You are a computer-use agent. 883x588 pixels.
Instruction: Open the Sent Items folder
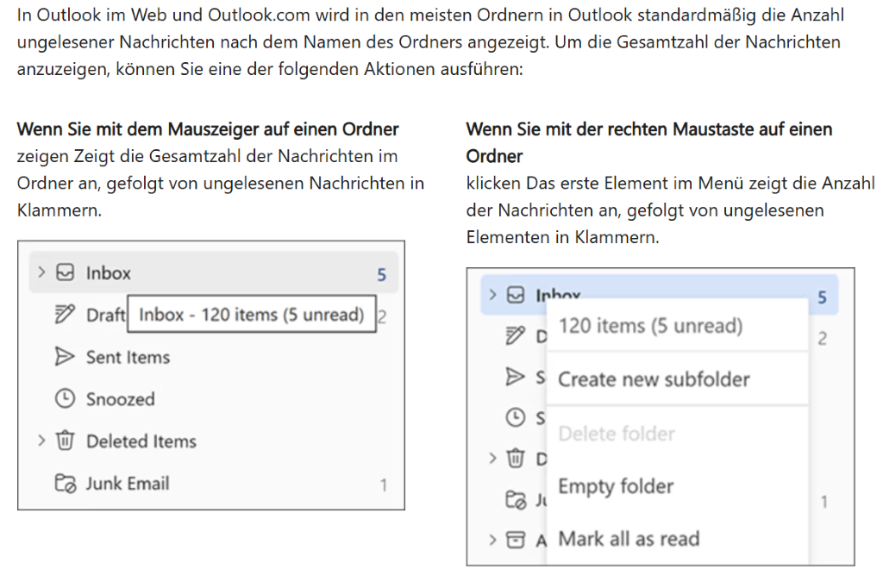coord(128,357)
